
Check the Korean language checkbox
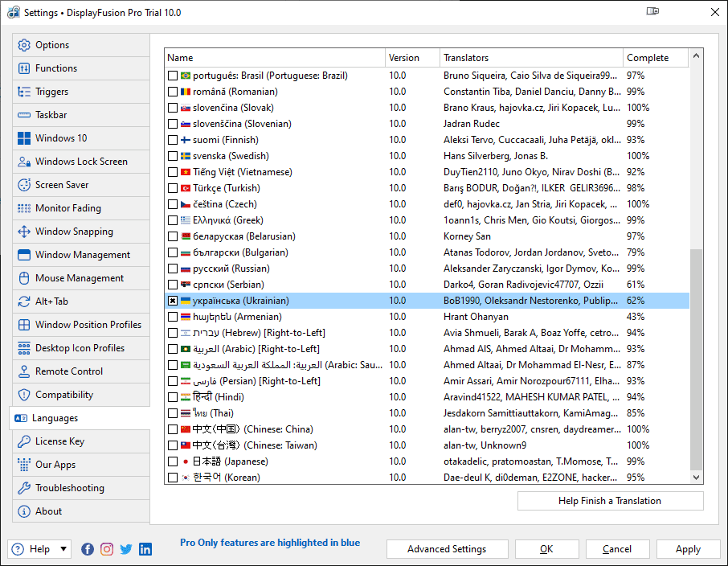tap(173, 478)
